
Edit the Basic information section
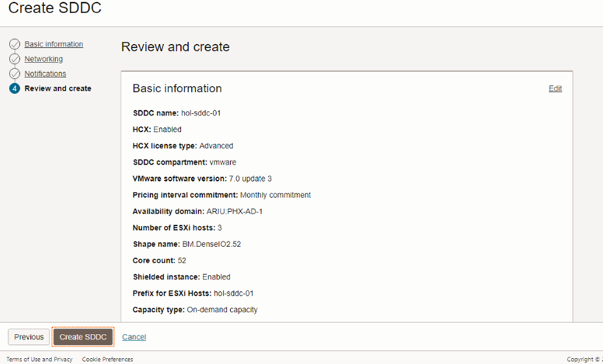(x=555, y=88)
